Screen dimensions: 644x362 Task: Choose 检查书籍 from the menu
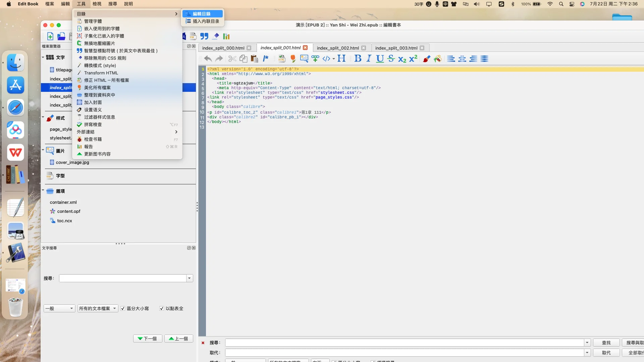click(x=127, y=139)
